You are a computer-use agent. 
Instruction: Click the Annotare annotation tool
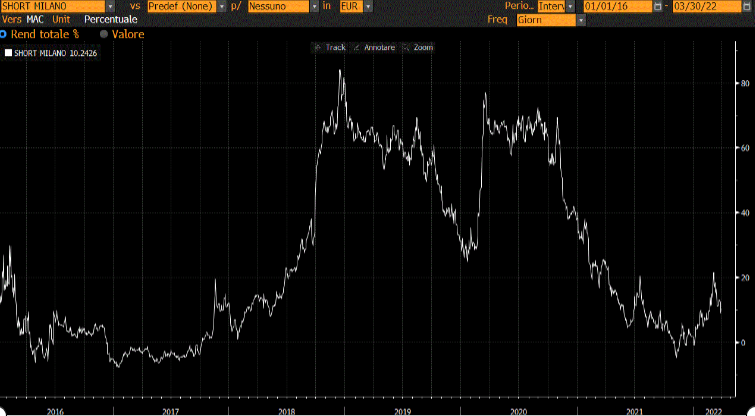(375, 47)
